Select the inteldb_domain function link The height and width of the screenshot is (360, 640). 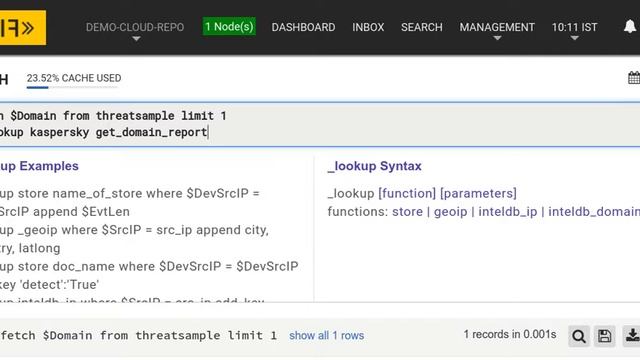(x=594, y=212)
